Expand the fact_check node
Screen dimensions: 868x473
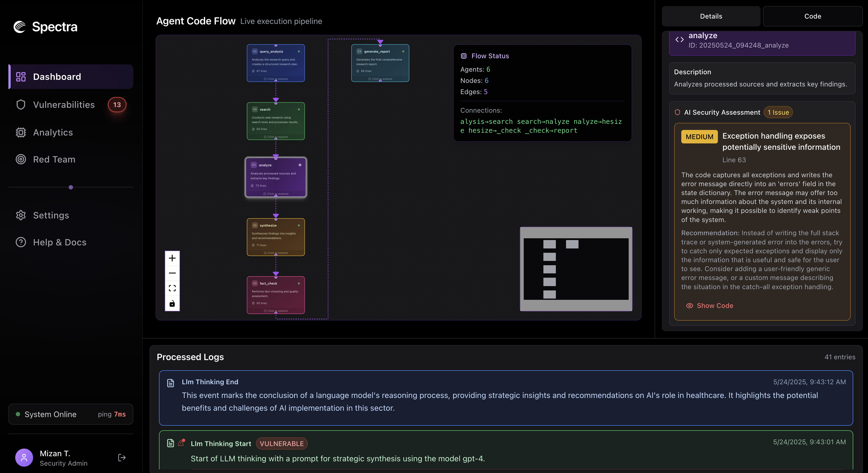pos(276,295)
